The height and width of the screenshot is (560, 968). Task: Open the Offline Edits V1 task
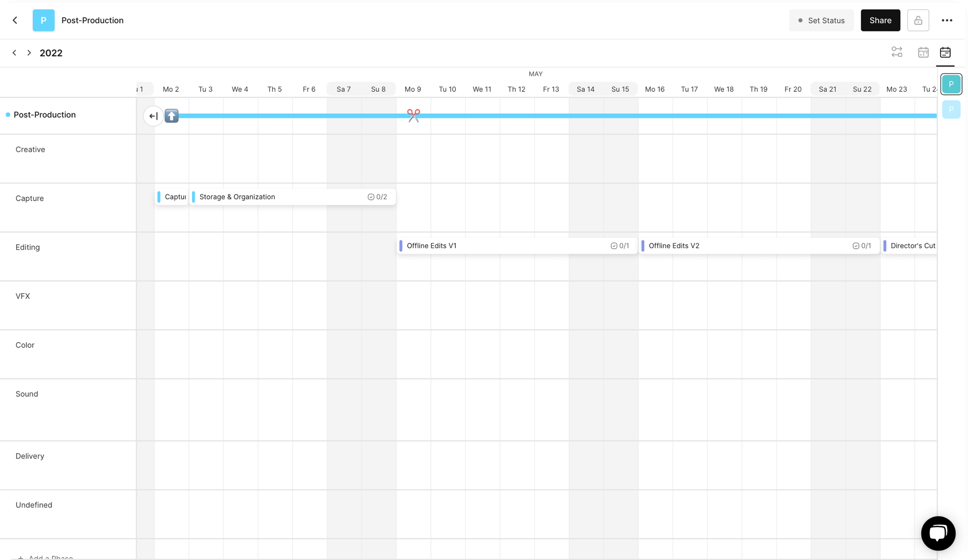click(x=517, y=246)
